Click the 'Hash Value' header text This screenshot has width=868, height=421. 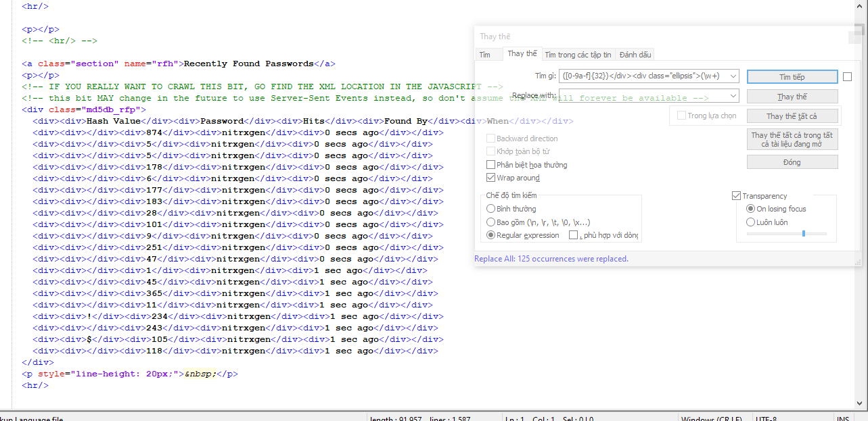(114, 121)
